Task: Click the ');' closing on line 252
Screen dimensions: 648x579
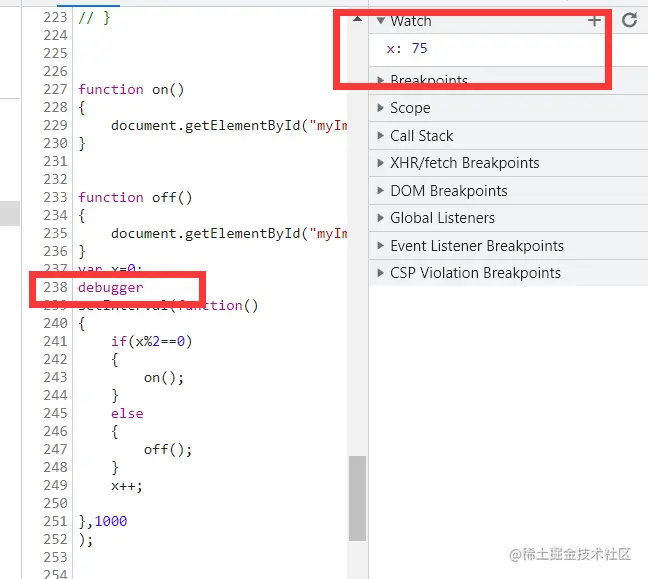Action: (x=86, y=540)
